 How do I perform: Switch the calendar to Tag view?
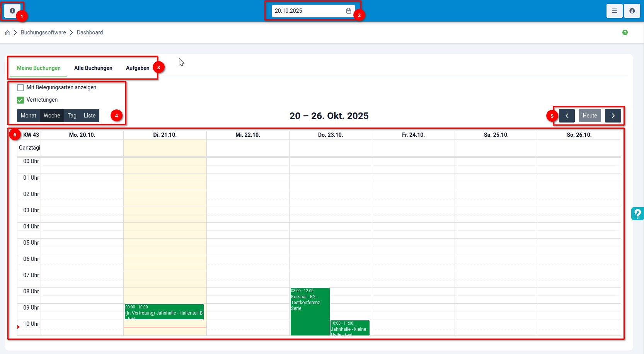[x=72, y=115]
